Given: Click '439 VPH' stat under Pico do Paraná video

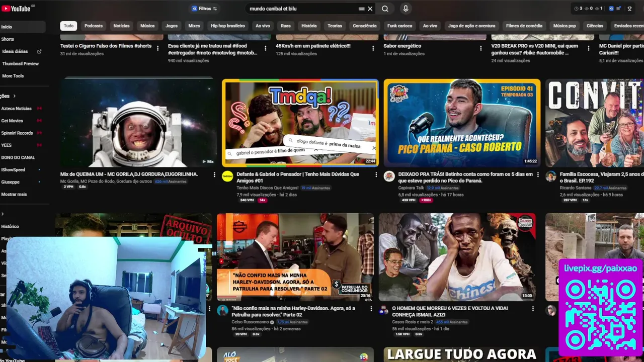Looking at the screenshot, I should click(409, 200).
